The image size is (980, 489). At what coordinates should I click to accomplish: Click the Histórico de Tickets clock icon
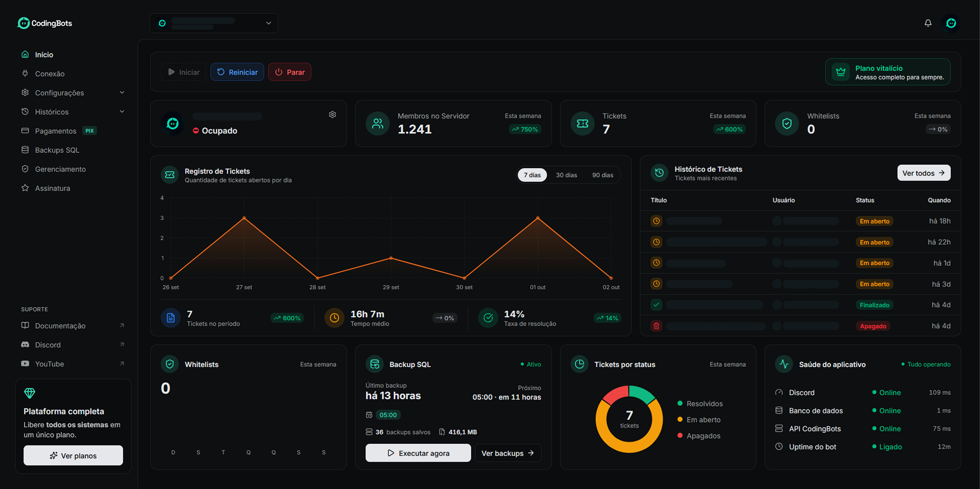[x=659, y=173]
